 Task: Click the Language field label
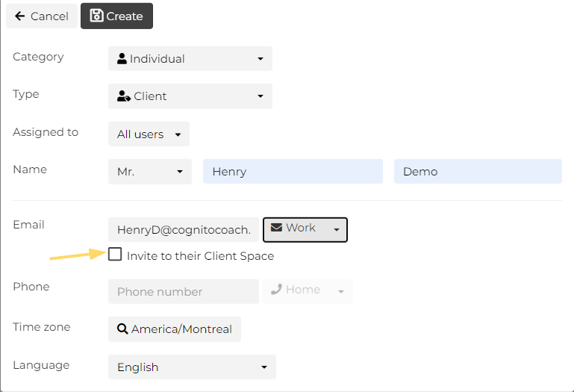point(41,365)
